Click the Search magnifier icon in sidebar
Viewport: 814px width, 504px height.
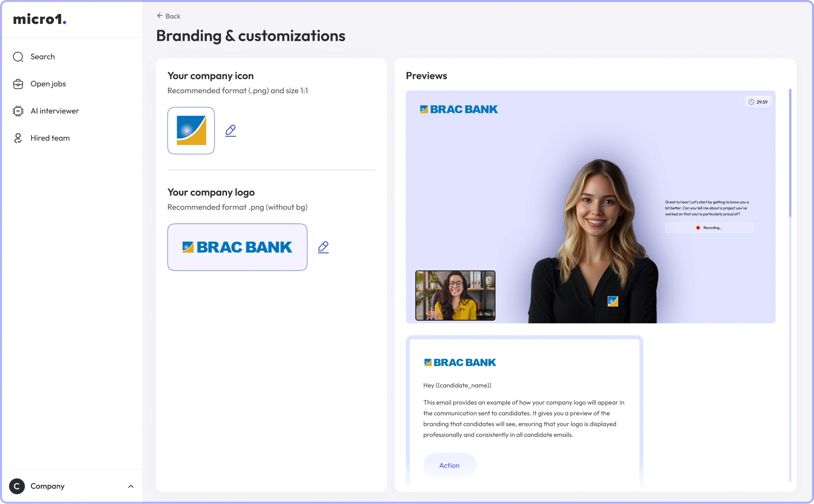click(x=18, y=57)
